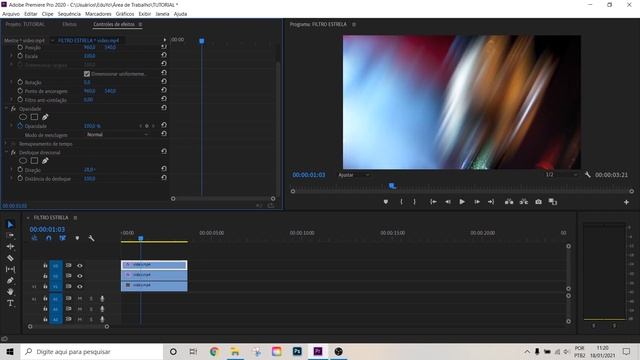
Task: Create rectangle mask under Opacidade effect
Action: [x=34, y=117]
